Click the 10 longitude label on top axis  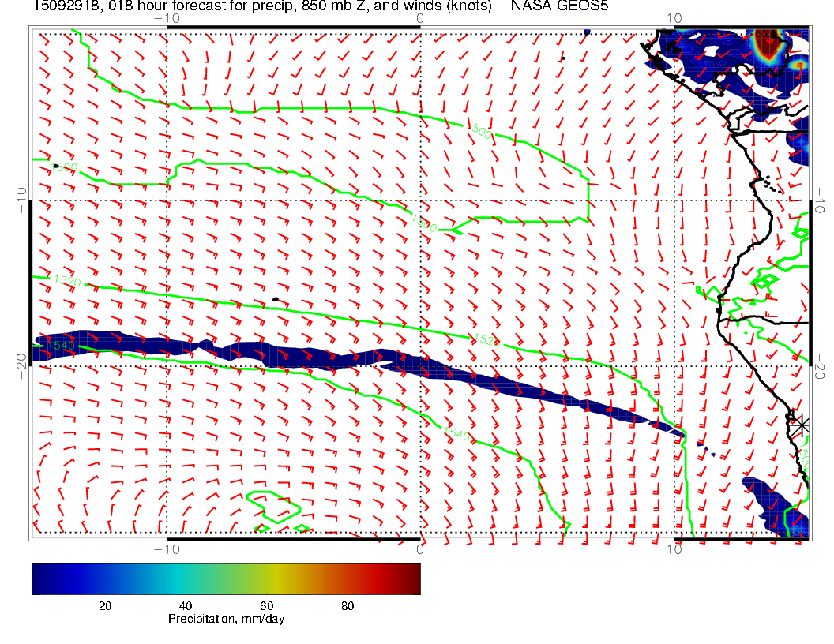pyautogui.click(x=674, y=18)
